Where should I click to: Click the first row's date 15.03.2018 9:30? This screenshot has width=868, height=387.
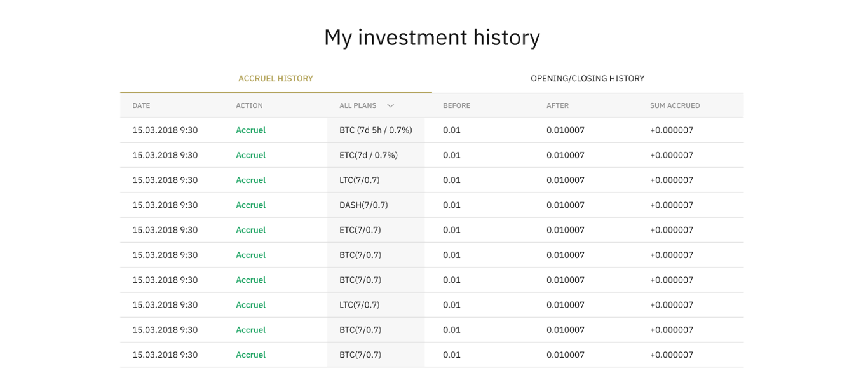click(x=165, y=130)
